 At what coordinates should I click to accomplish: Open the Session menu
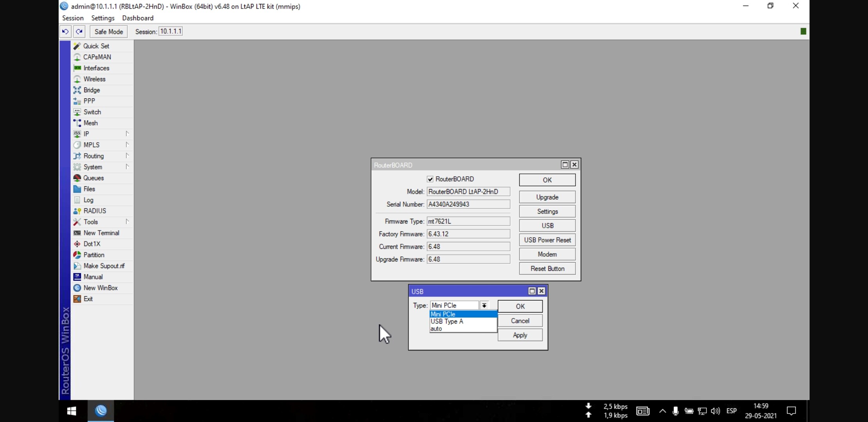coord(73,18)
